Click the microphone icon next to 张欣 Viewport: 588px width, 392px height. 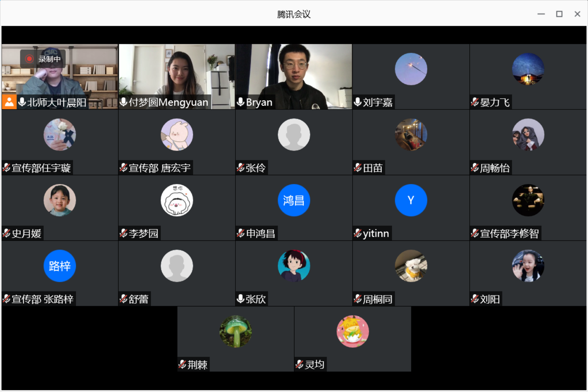241,299
